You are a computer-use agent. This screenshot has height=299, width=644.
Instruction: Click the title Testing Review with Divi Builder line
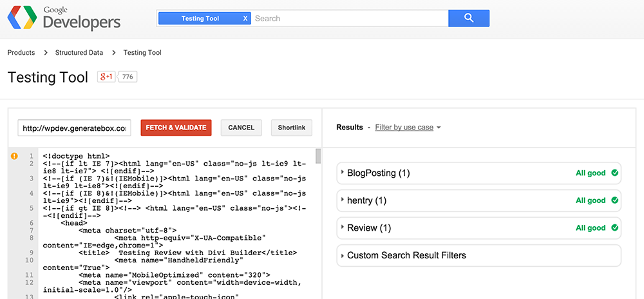point(187,253)
